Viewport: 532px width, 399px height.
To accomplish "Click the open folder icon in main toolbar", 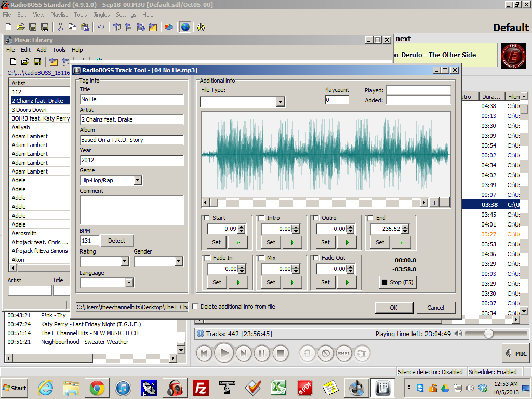I will [x=20, y=27].
